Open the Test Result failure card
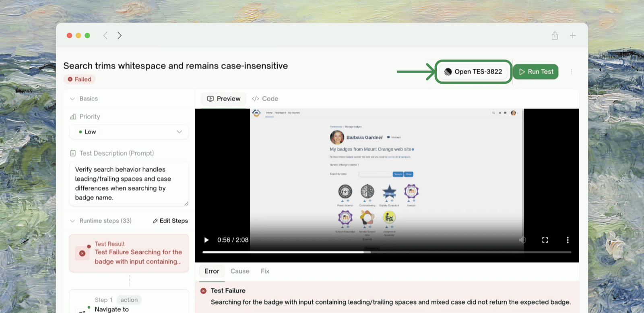 (x=129, y=253)
